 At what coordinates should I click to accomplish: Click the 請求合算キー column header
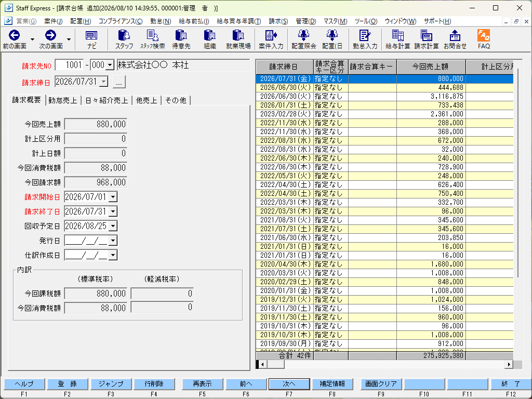tap(372, 67)
